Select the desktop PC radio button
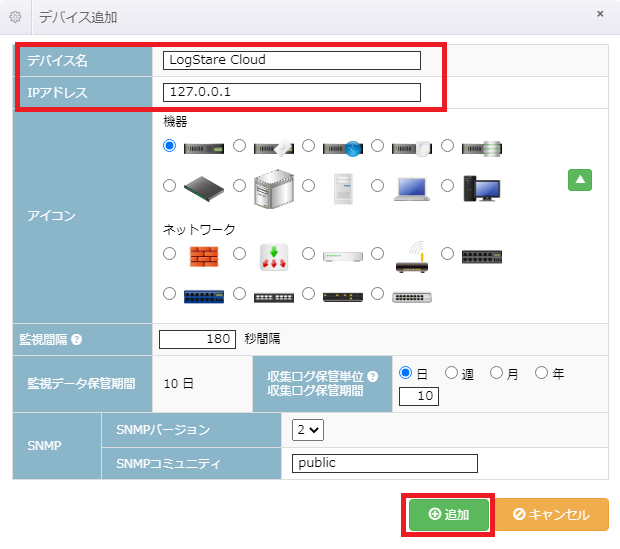This screenshot has height=549, width=620. (x=447, y=186)
